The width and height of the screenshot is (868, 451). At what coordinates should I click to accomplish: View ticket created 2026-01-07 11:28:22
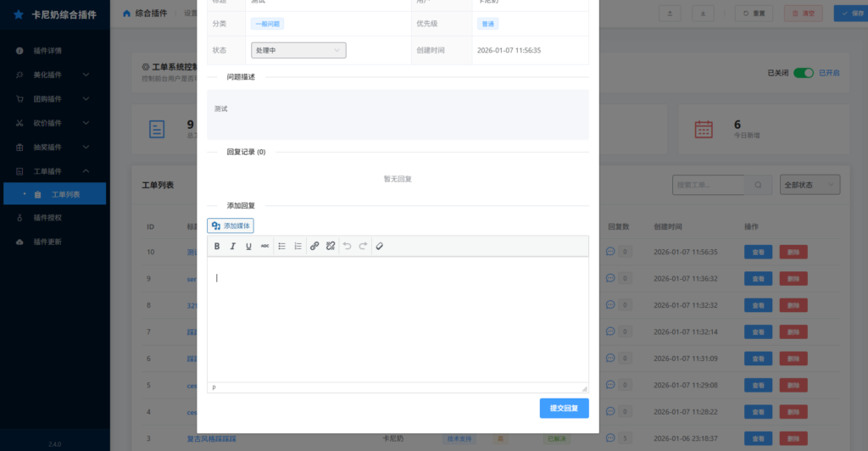[759, 412]
